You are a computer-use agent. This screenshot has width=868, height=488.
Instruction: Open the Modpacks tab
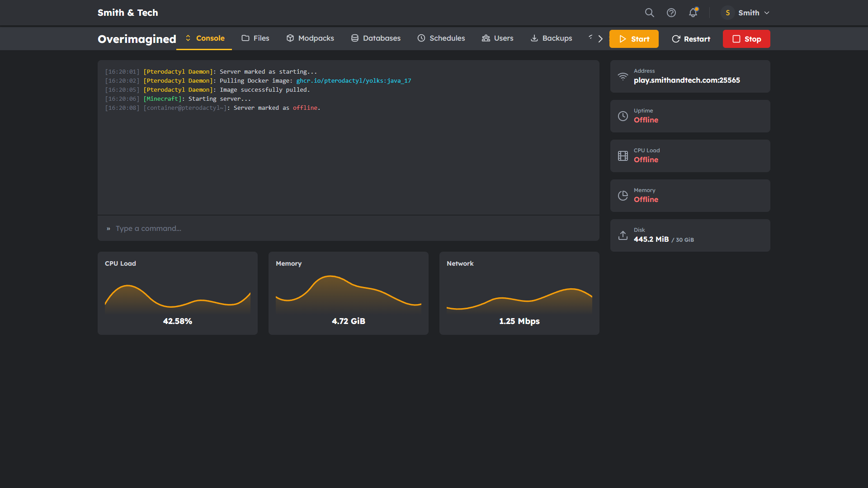point(310,38)
